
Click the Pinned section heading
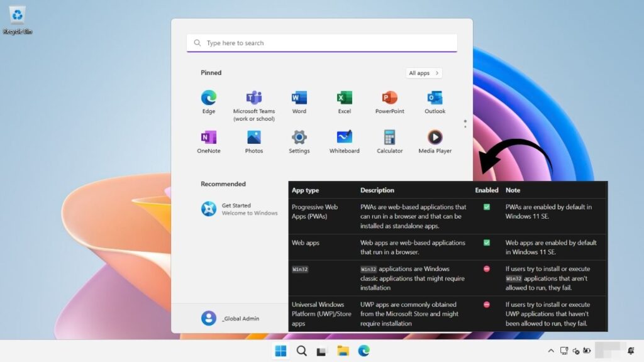point(211,73)
